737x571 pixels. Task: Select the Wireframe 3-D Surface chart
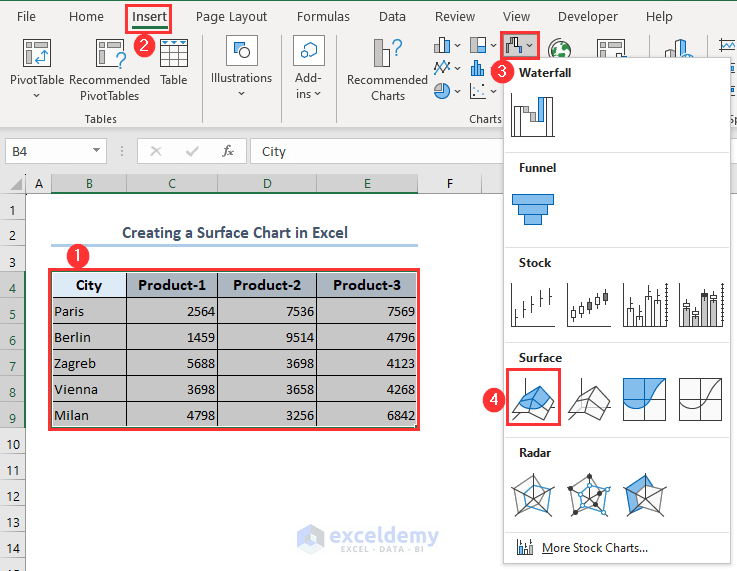(x=588, y=399)
